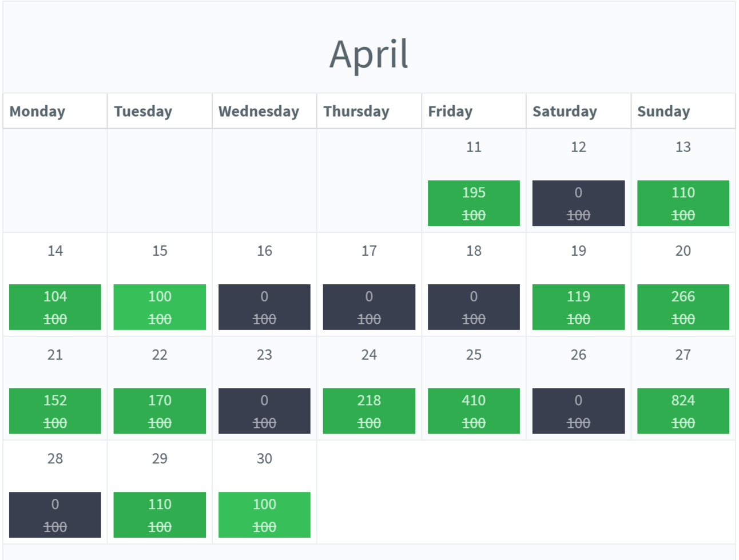Click the 266 block on April 20

[x=683, y=307]
